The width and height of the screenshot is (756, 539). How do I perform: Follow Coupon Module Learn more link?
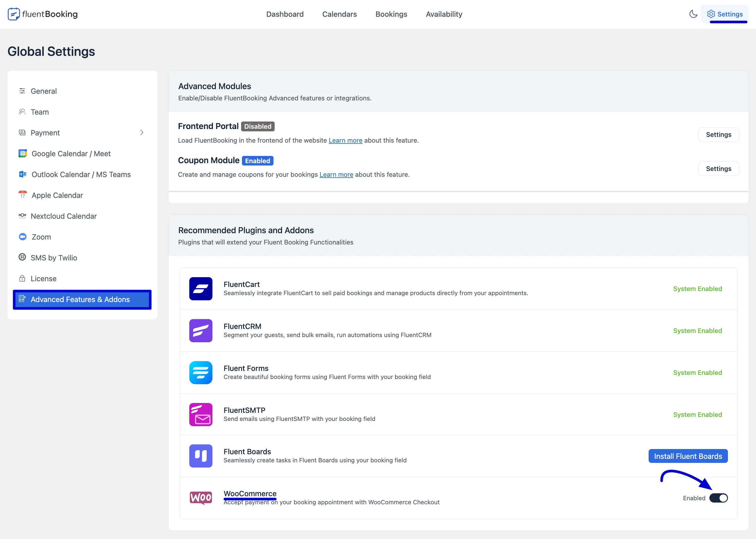pos(336,174)
